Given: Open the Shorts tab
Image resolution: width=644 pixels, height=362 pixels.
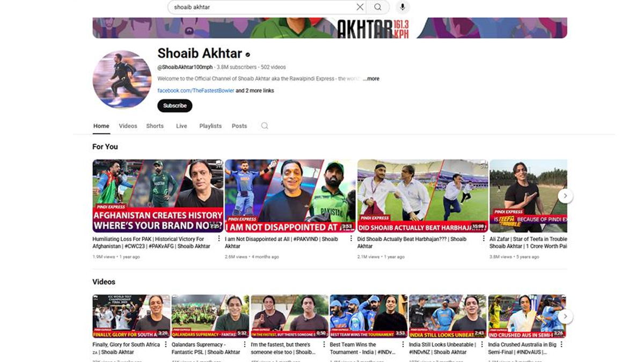Looking at the screenshot, I should click(x=155, y=126).
